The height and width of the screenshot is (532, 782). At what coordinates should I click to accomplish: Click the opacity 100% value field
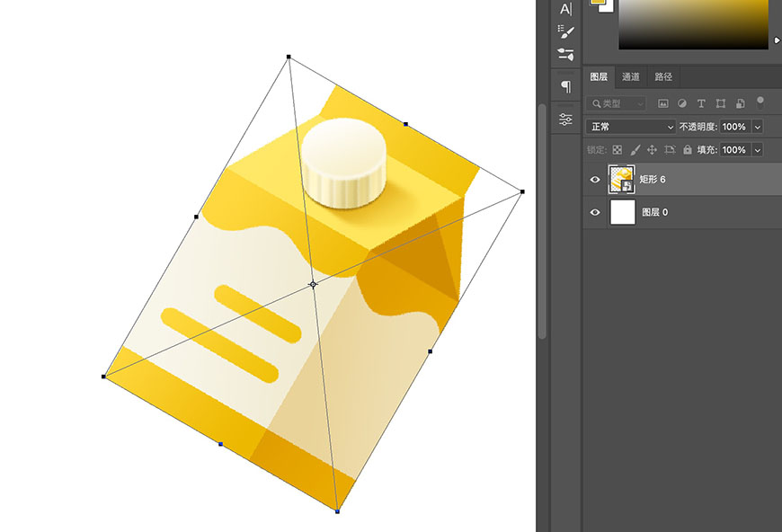tap(735, 127)
